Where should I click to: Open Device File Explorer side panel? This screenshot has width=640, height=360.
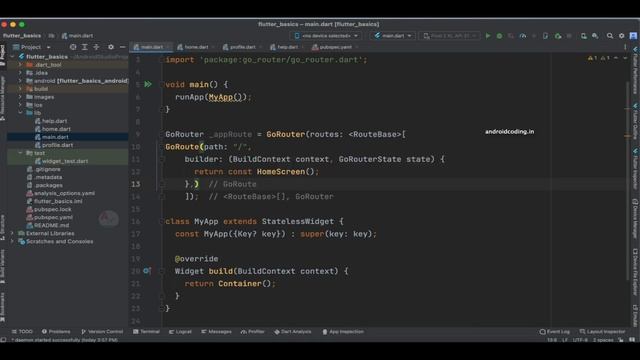click(635, 273)
